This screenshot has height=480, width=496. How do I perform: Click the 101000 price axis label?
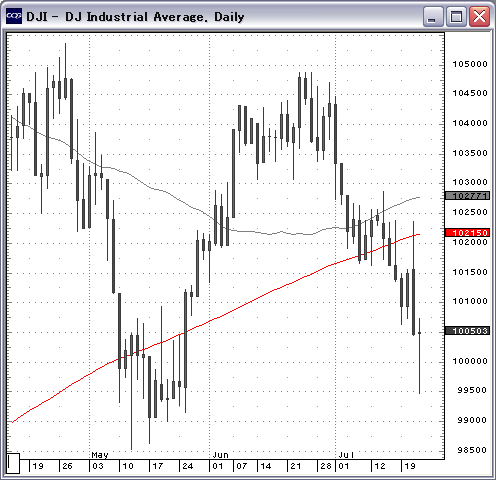(x=470, y=301)
